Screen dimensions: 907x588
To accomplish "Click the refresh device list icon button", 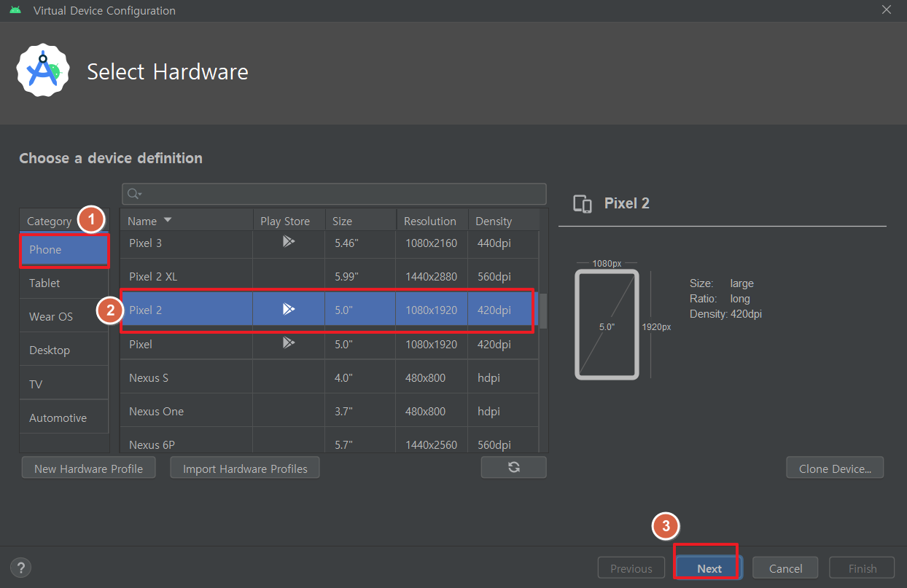I will tap(513, 468).
